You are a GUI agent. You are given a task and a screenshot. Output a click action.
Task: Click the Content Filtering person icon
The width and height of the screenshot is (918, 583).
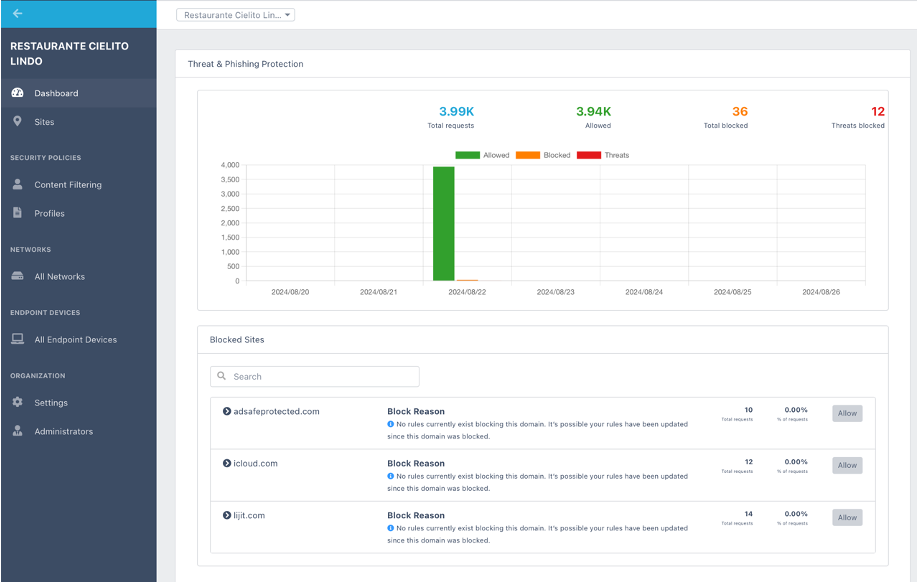click(18, 184)
